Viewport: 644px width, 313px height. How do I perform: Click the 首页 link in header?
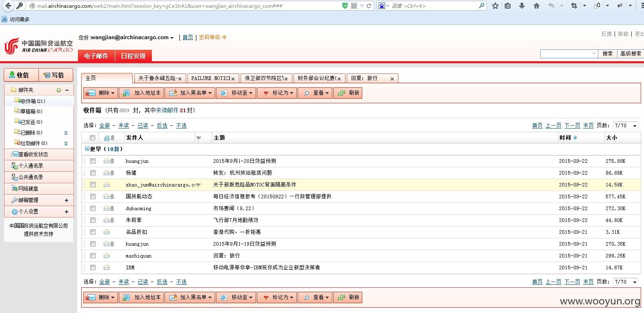(x=188, y=38)
